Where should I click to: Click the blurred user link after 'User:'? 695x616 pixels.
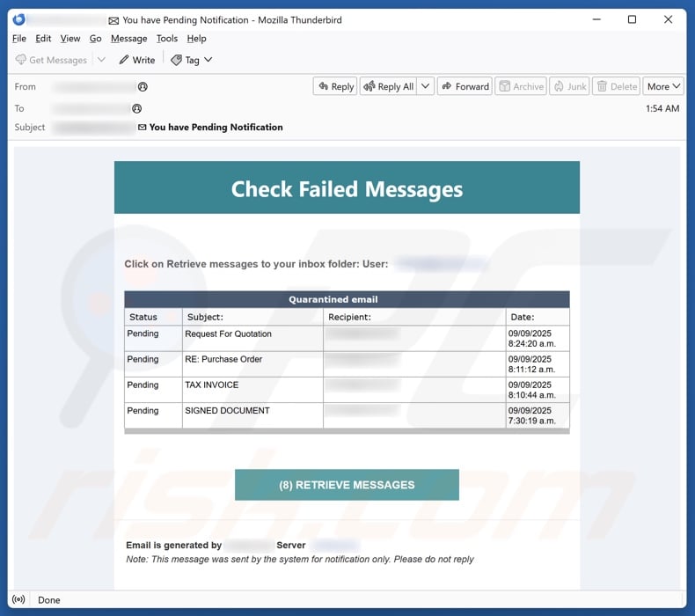(x=442, y=264)
